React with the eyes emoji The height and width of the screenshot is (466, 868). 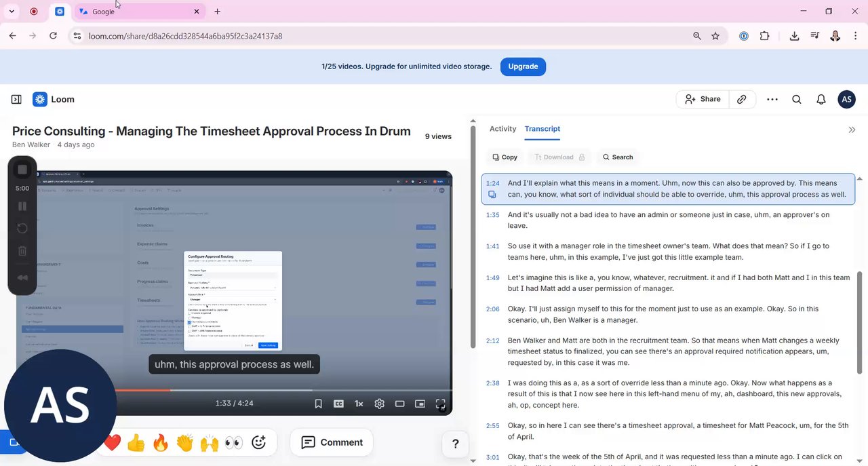point(234,443)
